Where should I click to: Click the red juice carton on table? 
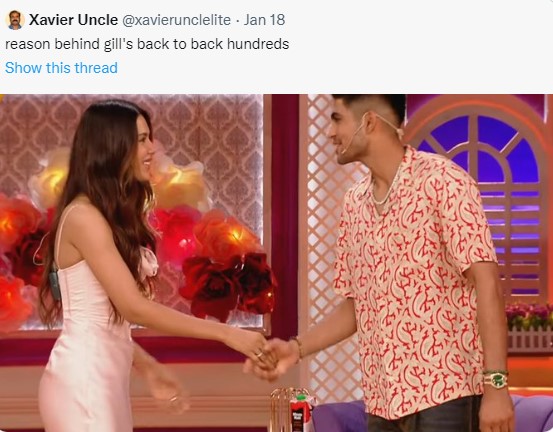pyautogui.click(x=299, y=413)
